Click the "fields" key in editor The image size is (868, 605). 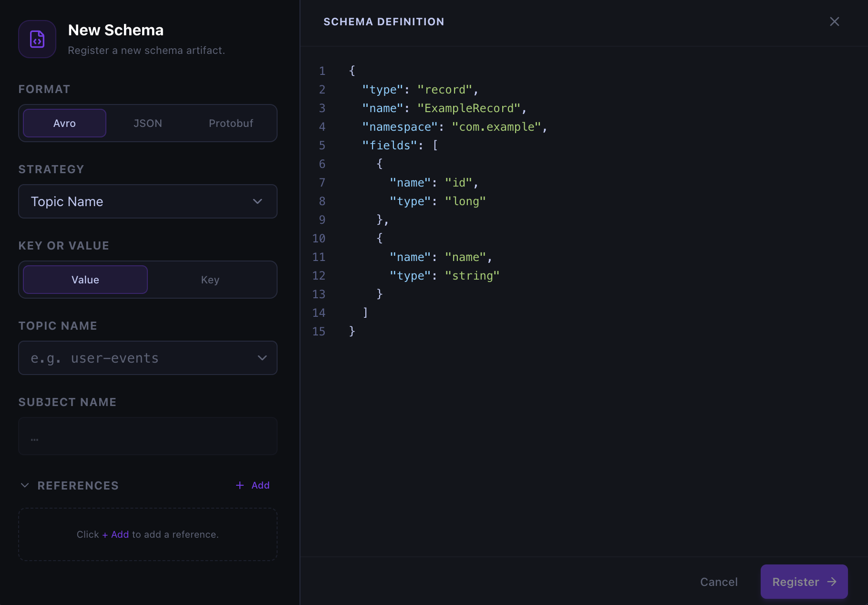point(390,146)
